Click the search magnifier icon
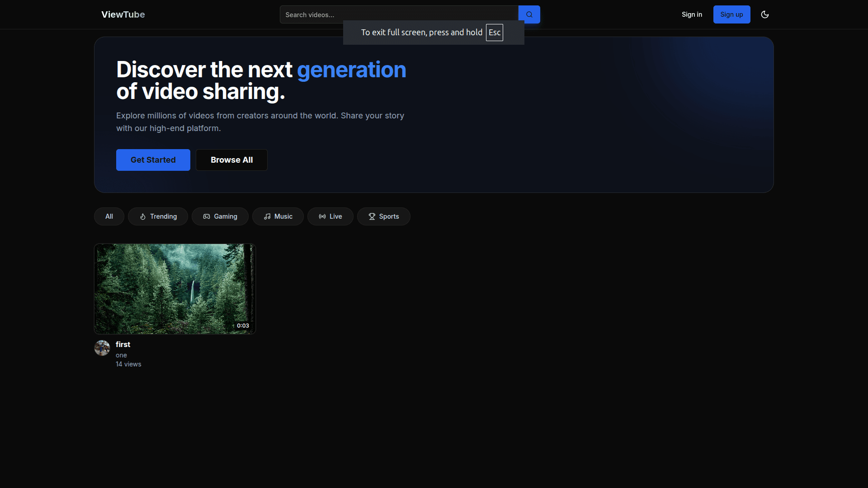 (x=529, y=14)
